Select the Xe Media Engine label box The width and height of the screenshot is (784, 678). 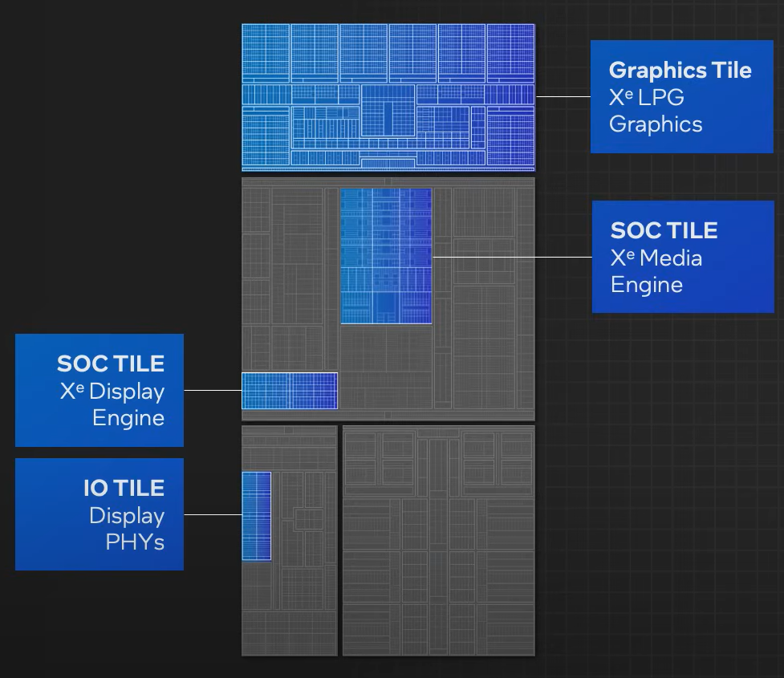683,257
